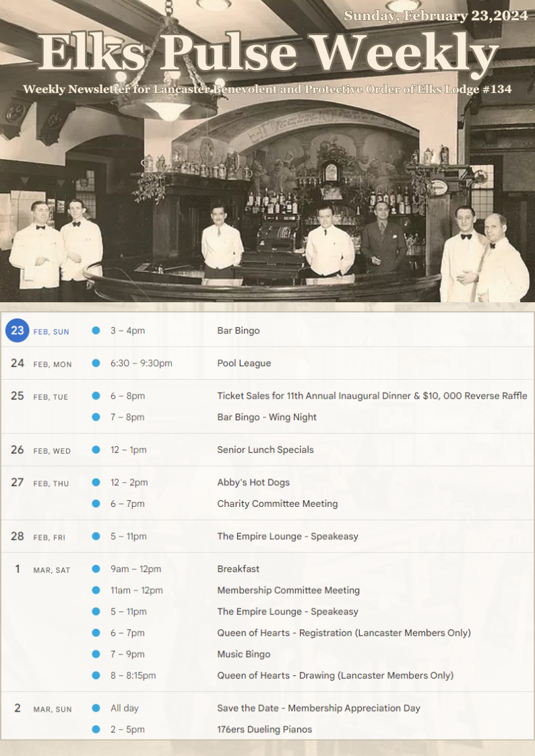Click the FEB, MON day label
The image size is (535, 756).
tap(53, 364)
